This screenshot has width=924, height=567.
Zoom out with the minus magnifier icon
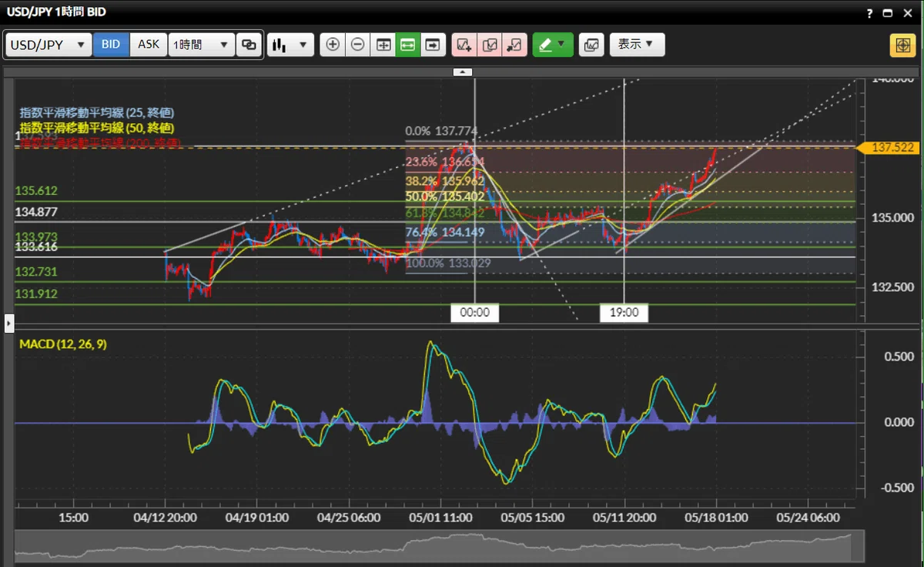point(358,45)
